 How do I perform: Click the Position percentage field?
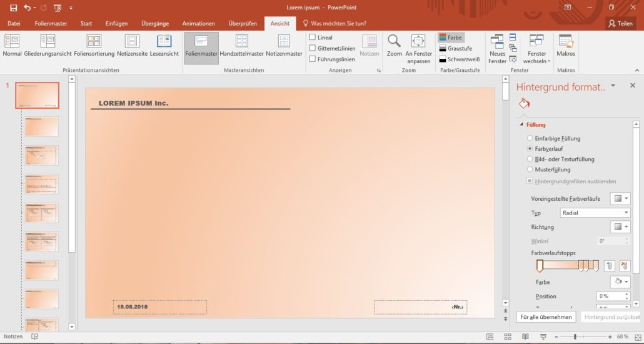point(610,296)
